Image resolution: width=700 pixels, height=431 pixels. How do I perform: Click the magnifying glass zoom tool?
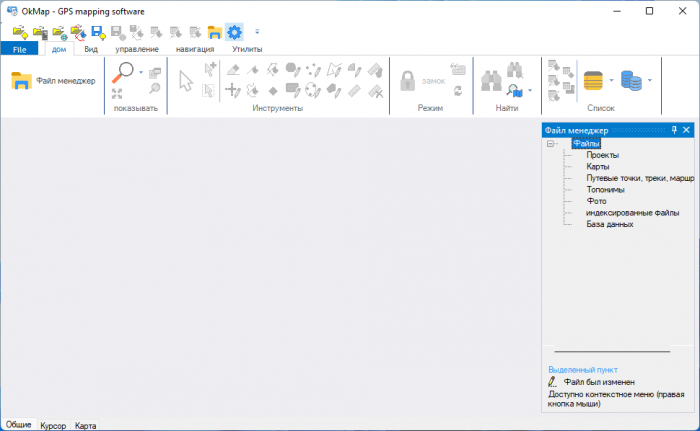point(124,73)
